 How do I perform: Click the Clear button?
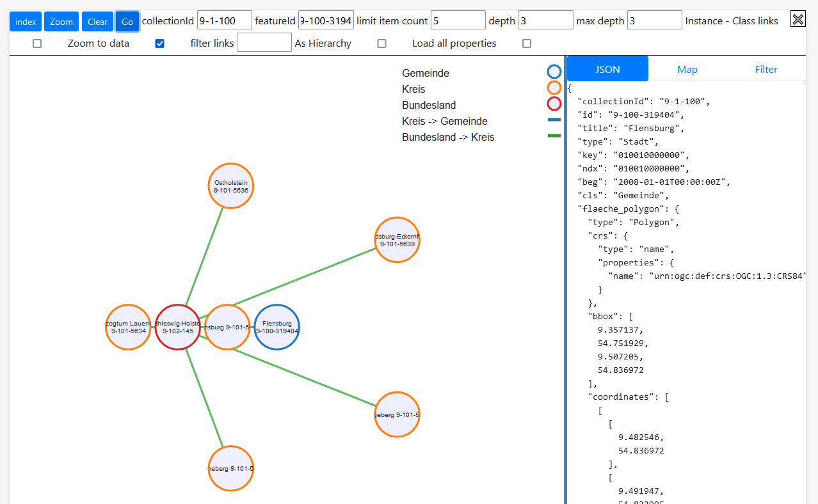tap(97, 22)
